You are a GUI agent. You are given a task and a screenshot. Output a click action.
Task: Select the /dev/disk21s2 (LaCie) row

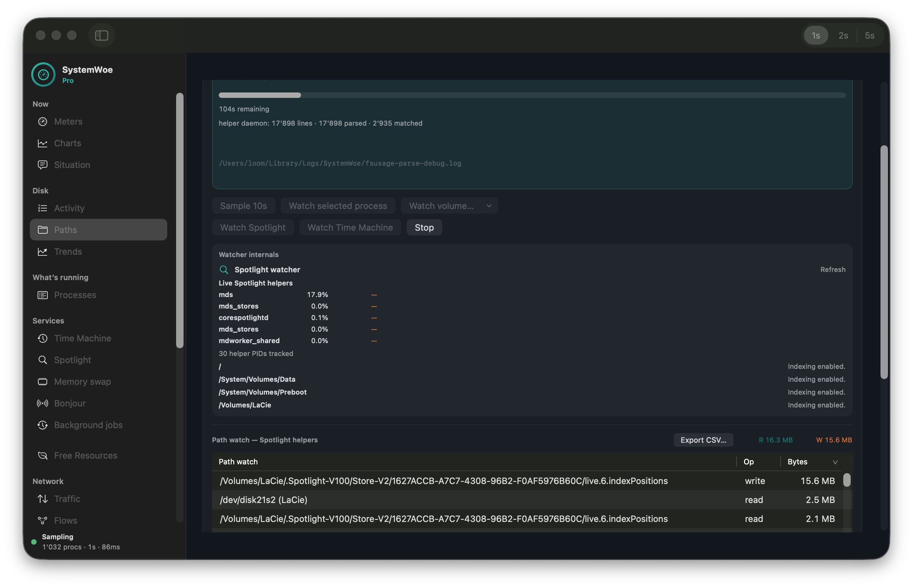pos(528,500)
